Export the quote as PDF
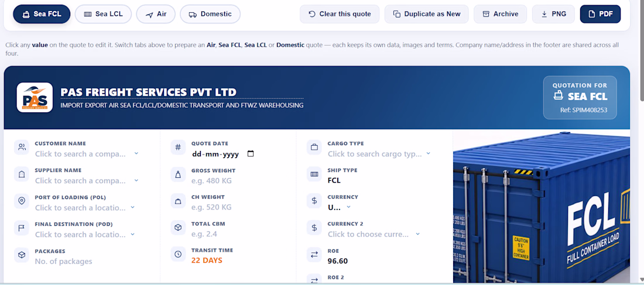This screenshot has width=644, height=285. tap(600, 14)
